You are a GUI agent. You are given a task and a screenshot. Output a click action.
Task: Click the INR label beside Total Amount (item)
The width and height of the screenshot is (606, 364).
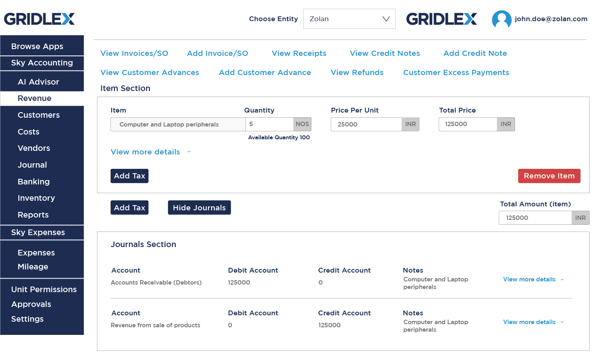click(x=580, y=218)
